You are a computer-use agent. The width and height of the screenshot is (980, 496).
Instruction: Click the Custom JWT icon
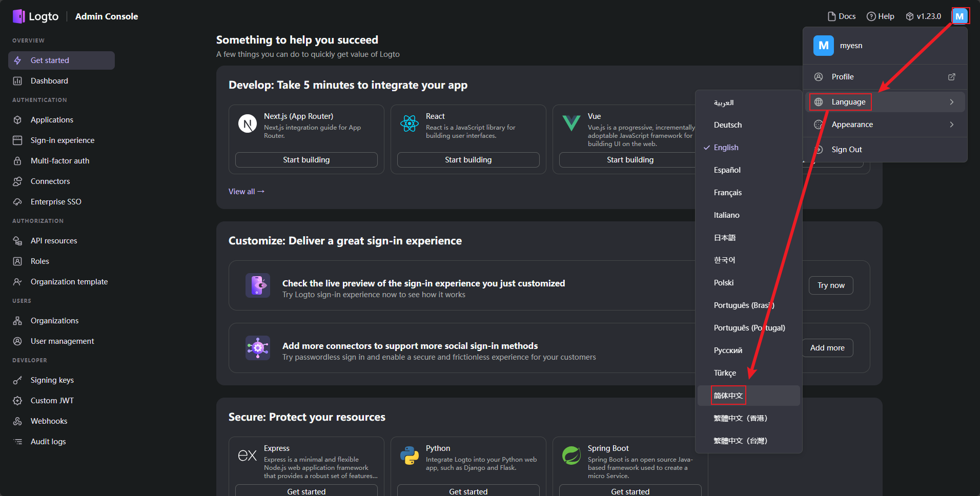pyautogui.click(x=17, y=401)
